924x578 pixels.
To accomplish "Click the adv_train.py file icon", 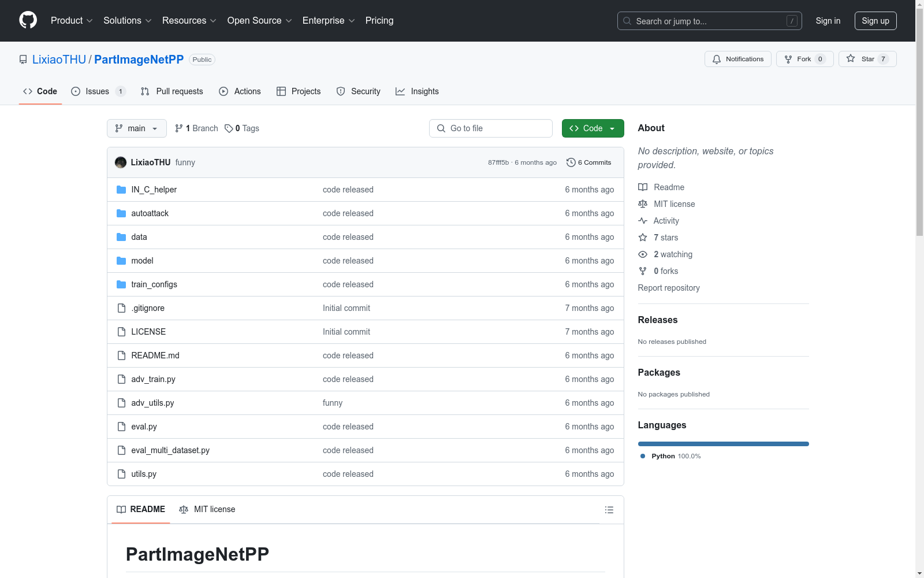I will [121, 379].
